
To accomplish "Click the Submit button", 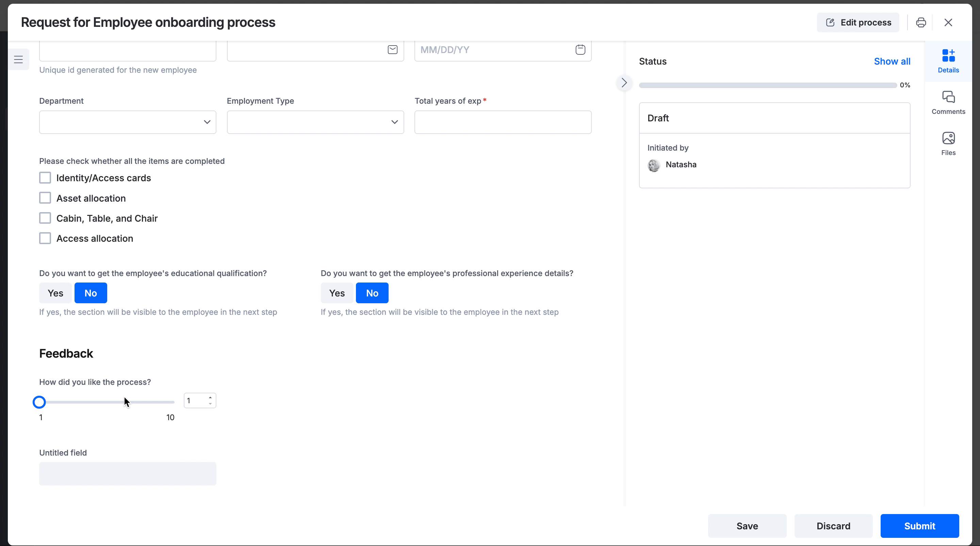I will point(919,526).
